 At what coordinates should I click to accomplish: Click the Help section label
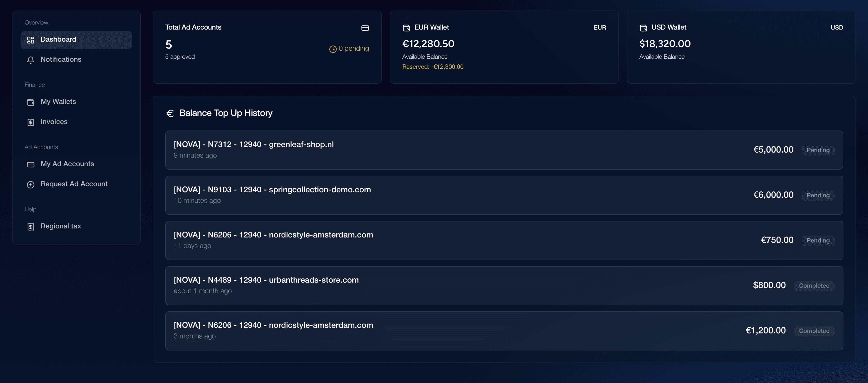[30, 209]
